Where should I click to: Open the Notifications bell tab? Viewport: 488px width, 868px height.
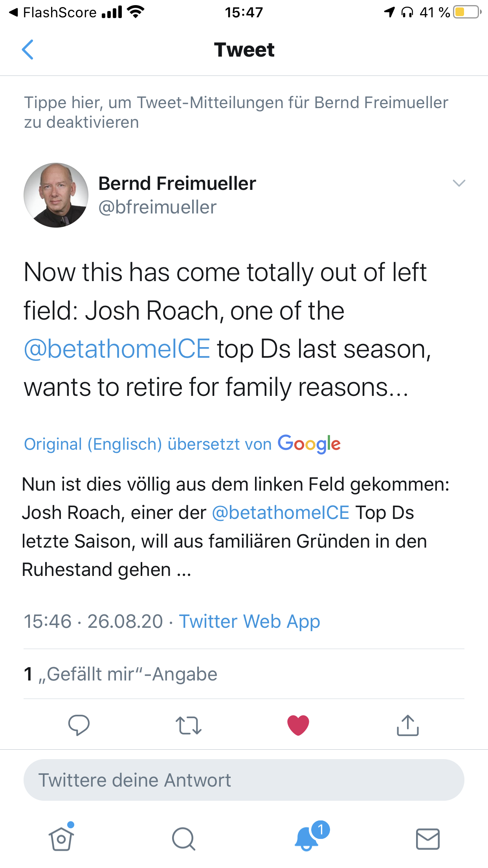click(x=307, y=839)
